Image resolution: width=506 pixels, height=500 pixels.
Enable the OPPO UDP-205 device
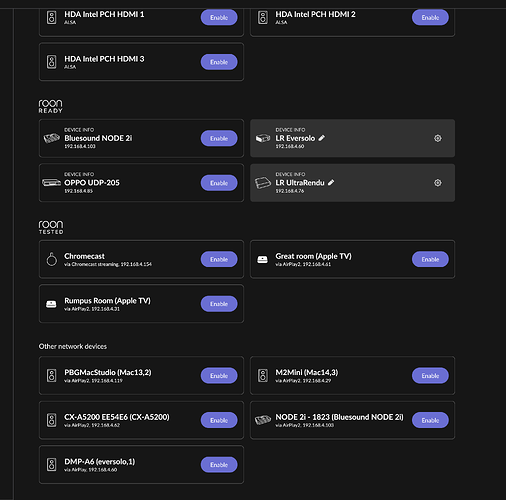coord(219,183)
